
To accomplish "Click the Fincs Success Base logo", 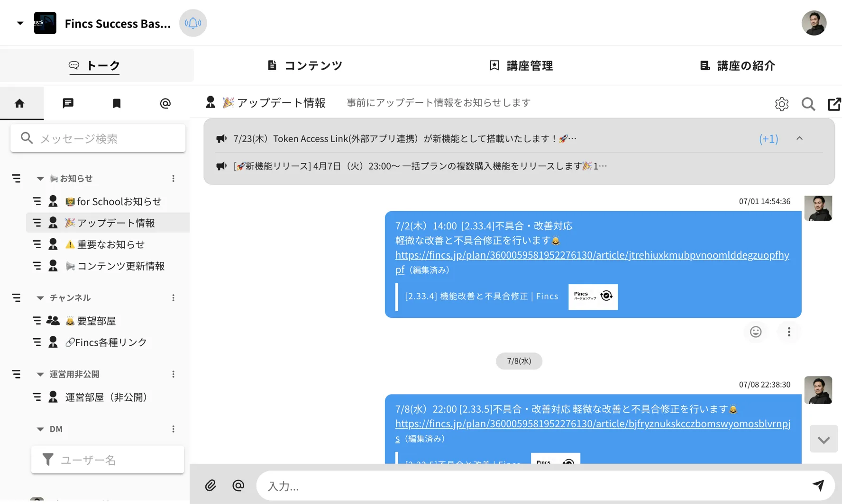I will 45,23.
